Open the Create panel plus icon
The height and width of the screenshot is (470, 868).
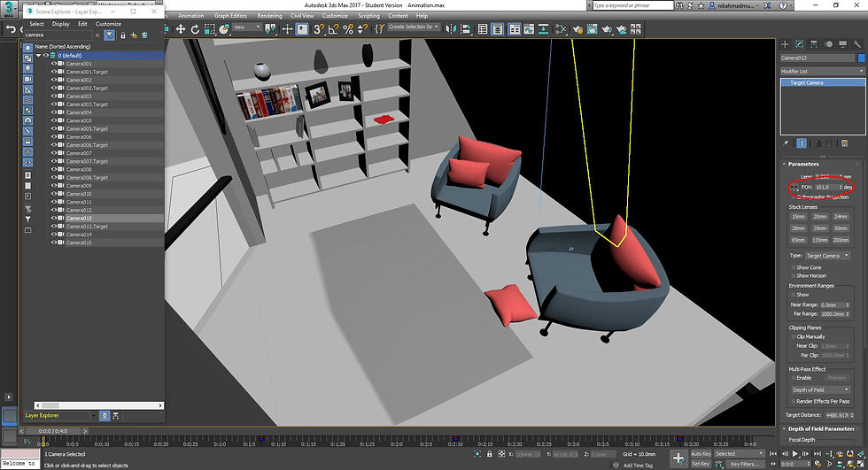click(785, 44)
